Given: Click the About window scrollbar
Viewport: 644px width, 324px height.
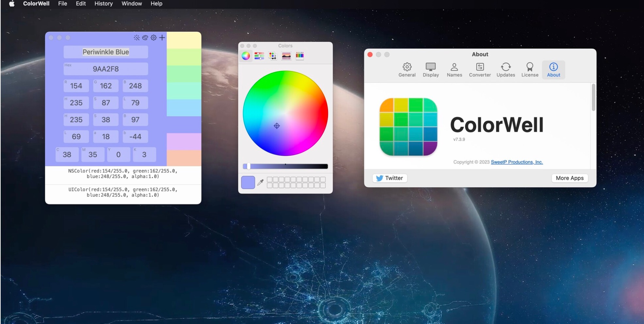Looking at the screenshot, I should 593,97.
